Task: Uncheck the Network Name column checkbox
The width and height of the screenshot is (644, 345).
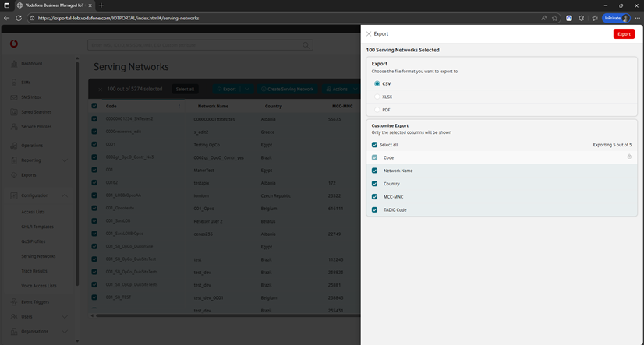Action: tap(374, 171)
